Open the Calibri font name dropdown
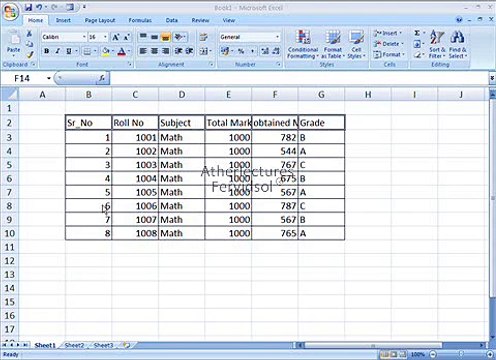This screenshot has width=496, height=360. pyautogui.click(x=84, y=37)
